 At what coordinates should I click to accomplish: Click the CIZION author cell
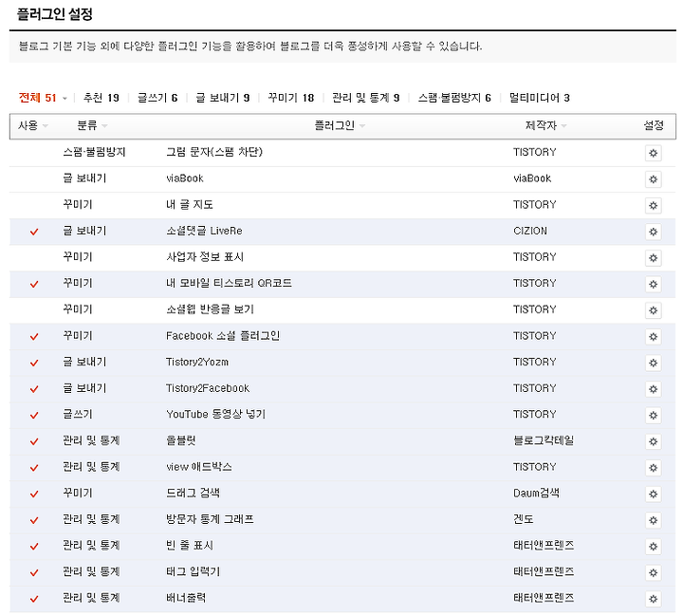(x=530, y=231)
